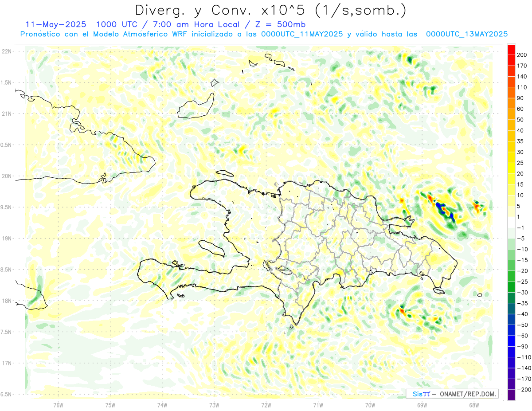
Task: Select the 7.5N latitude tick label
Action: [6, 332]
